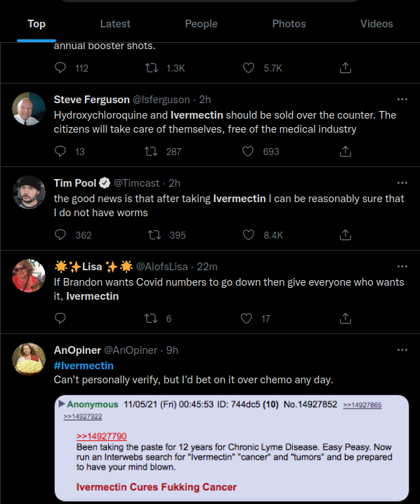The image size is (420, 504).
Task: Open more options on Tim Pool's tweet
Action: tap(402, 183)
